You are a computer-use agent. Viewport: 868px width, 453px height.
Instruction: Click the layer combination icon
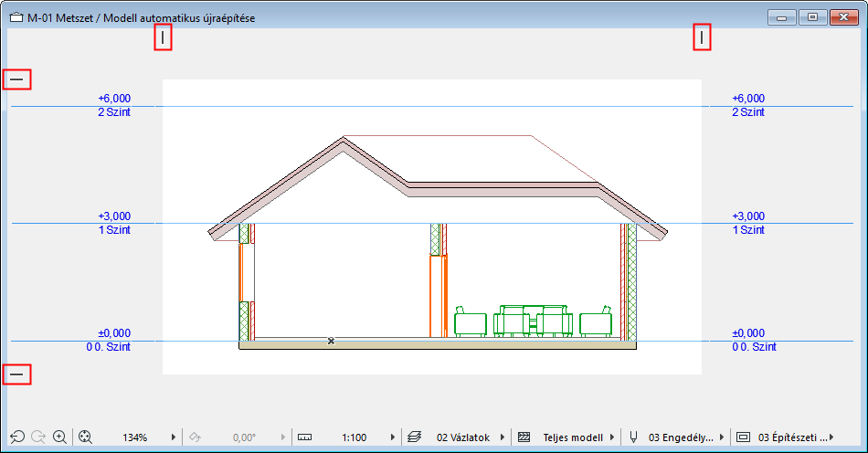point(414,437)
